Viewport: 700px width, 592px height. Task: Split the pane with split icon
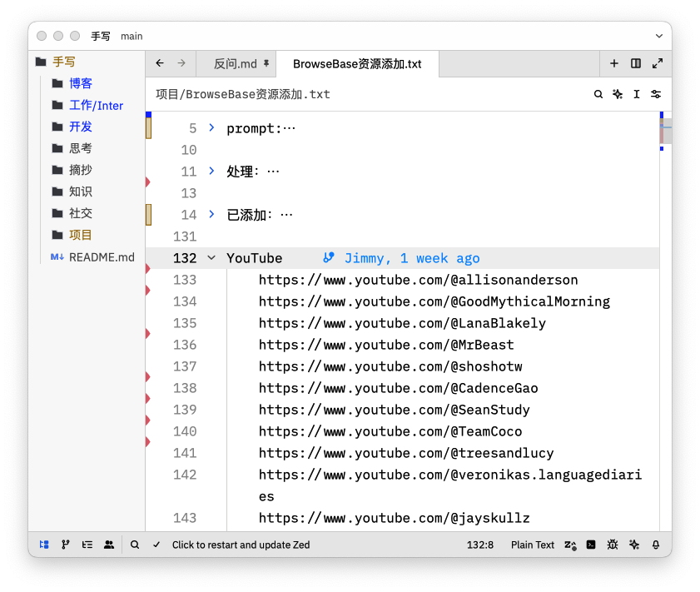tap(636, 63)
